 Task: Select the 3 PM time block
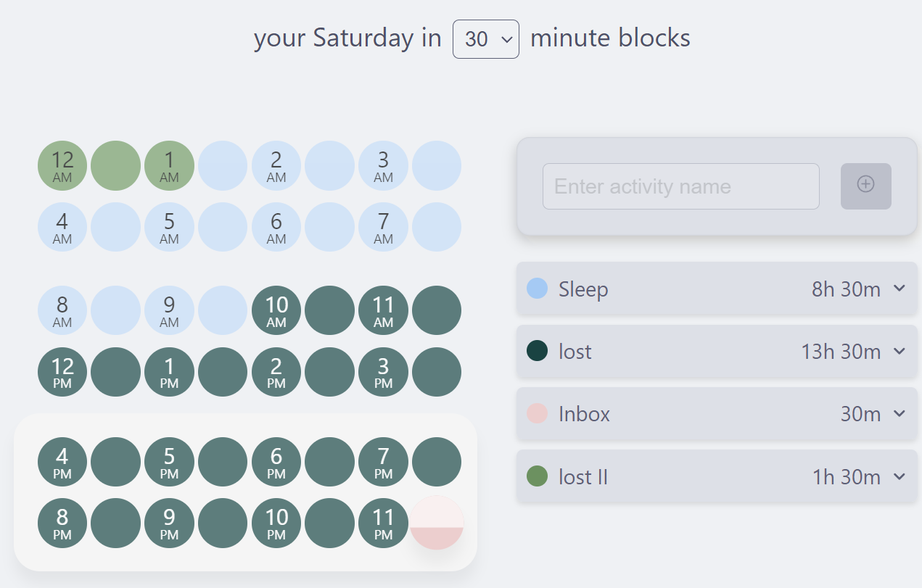[x=383, y=372]
